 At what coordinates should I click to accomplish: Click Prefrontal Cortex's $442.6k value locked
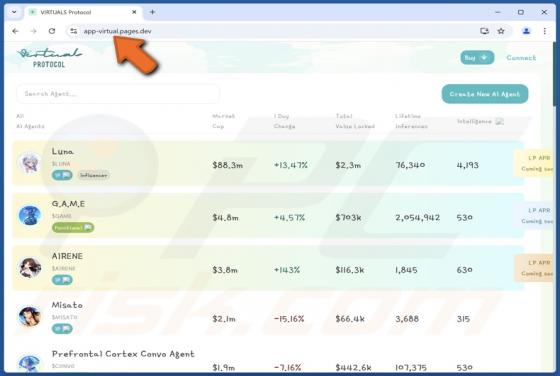353,367
